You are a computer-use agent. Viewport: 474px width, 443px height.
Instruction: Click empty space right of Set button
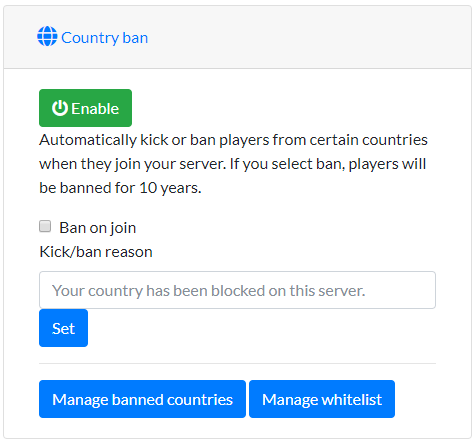click(x=262, y=328)
